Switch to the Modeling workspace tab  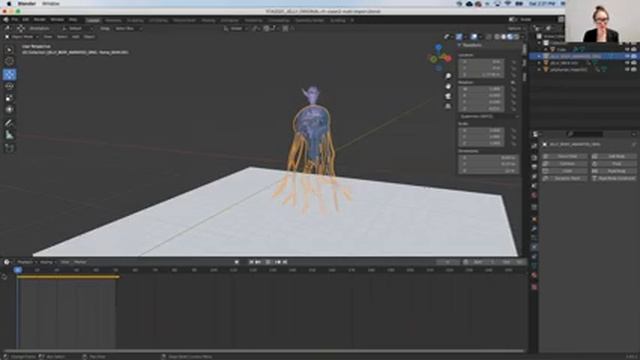click(x=113, y=20)
